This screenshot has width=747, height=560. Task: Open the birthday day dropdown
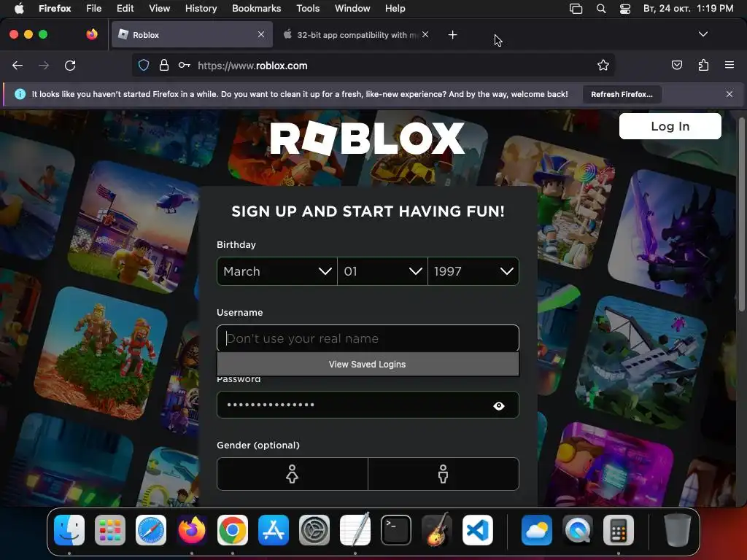point(382,271)
